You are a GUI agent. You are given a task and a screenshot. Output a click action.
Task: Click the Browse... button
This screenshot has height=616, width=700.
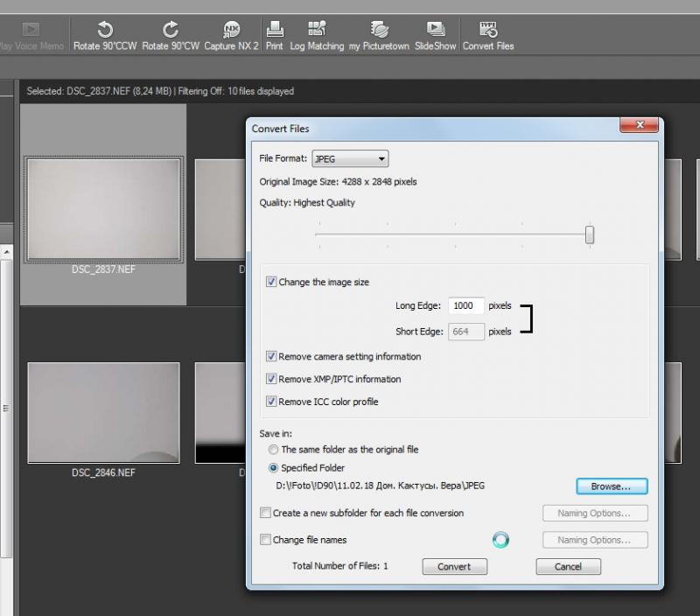click(612, 486)
